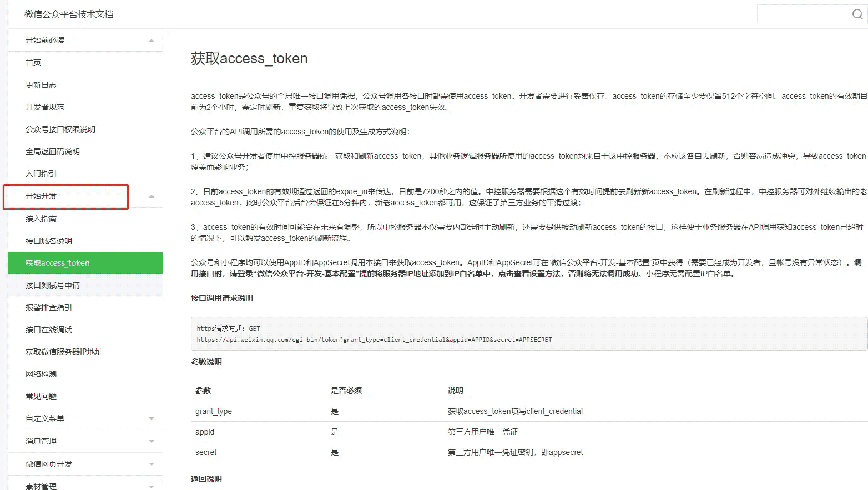Screen dimensions: 868x490
Task: Click the 参数说明 subheading
Action: coord(206,362)
